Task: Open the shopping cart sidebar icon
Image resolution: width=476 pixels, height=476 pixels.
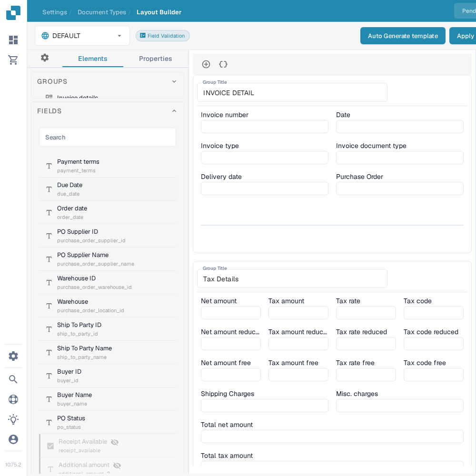Action: coord(13,60)
